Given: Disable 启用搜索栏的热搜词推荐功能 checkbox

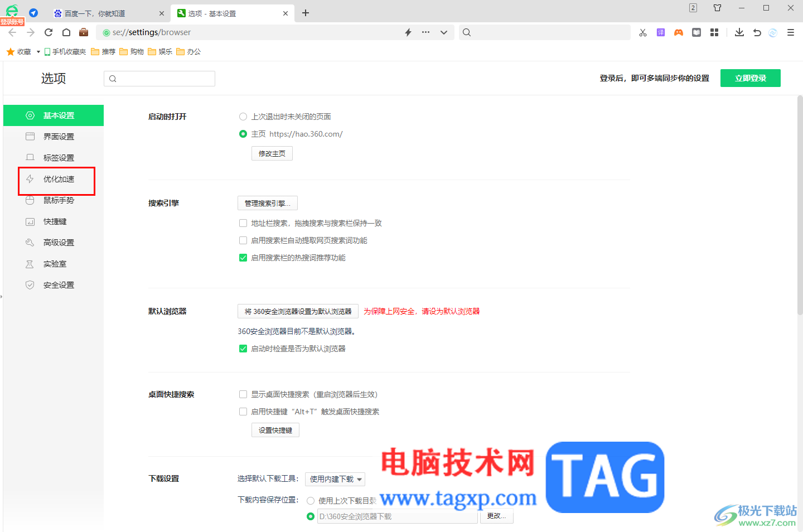Looking at the screenshot, I should (x=243, y=258).
